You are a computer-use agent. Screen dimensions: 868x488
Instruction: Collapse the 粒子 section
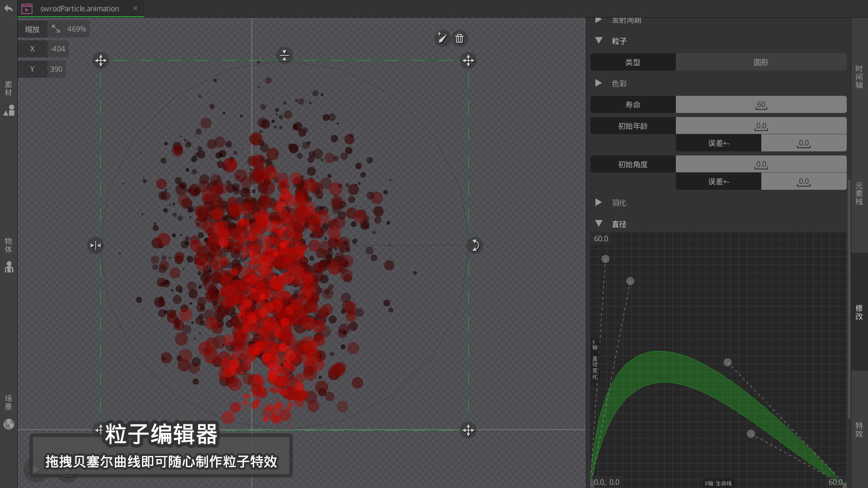coord(599,41)
